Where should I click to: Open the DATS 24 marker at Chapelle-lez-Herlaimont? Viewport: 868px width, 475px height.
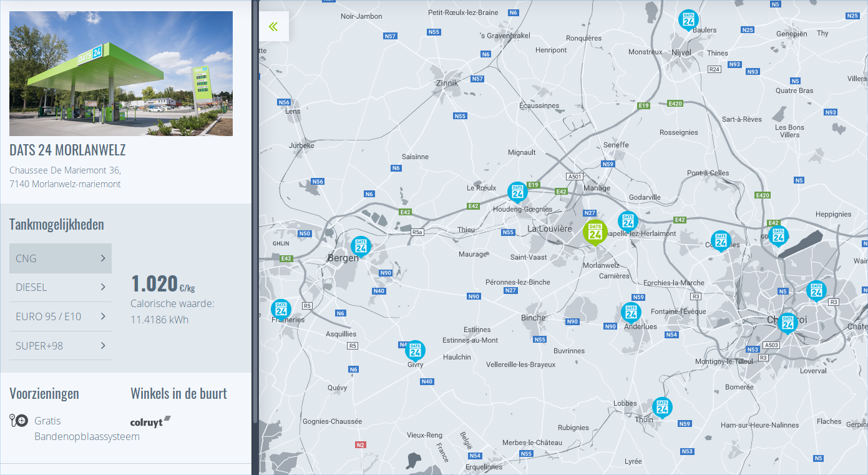click(x=628, y=222)
